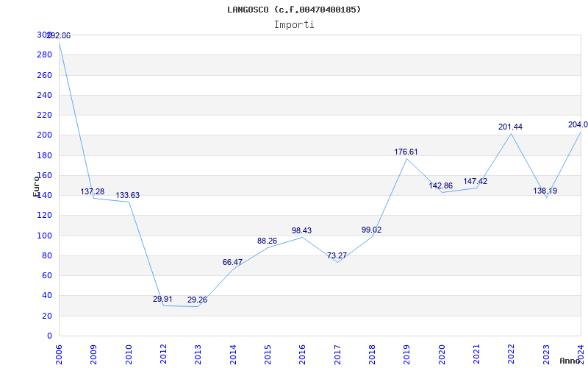The image size is (588, 368).
Task: Click the year 2014 axis label
Action: 233,355
